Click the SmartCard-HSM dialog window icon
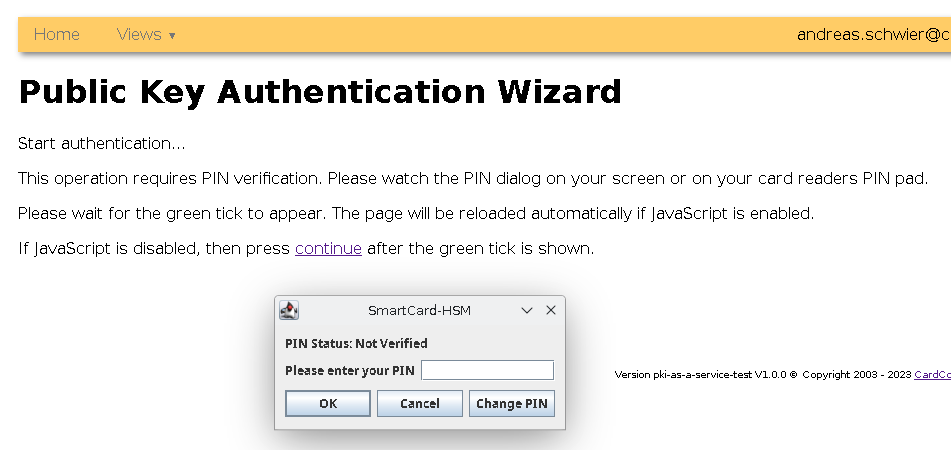This screenshot has height=450, width=951. coord(289,310)
